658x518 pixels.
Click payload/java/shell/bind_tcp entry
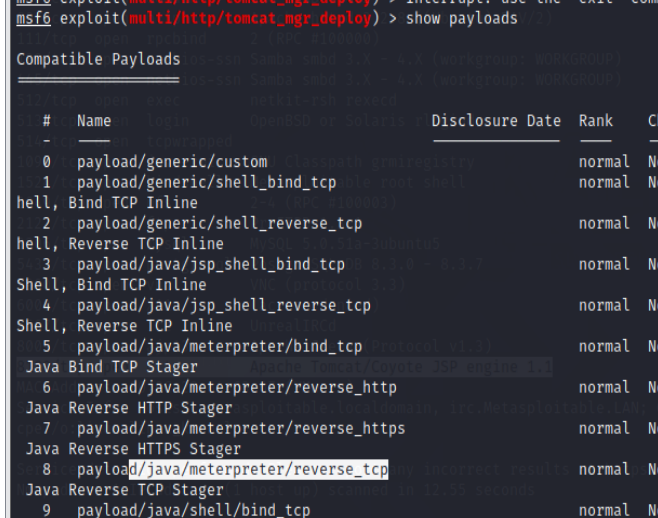(x=193, y=510)
